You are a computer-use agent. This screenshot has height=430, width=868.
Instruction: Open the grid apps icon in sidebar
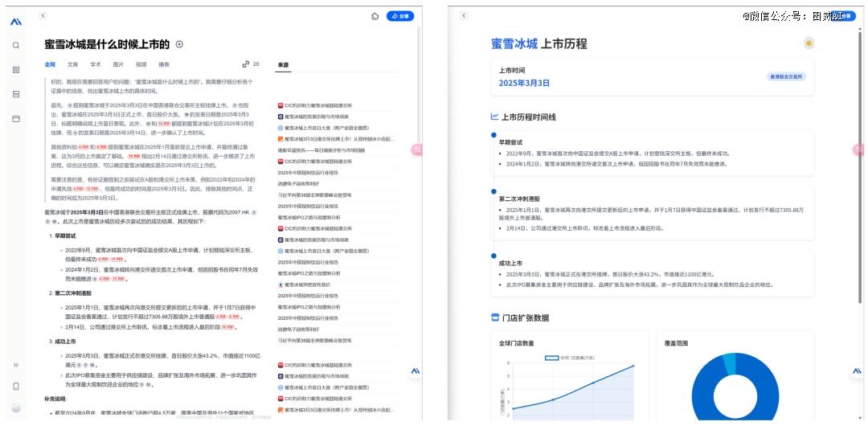pos(16,70)
